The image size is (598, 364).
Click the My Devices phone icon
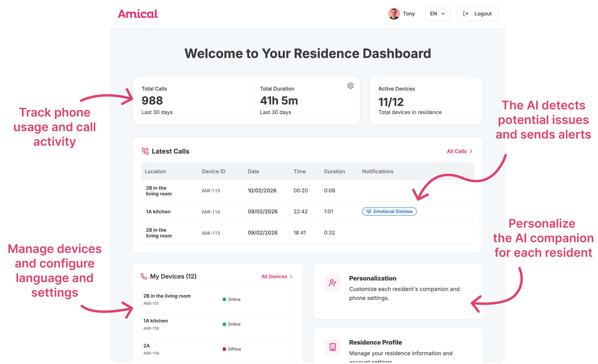(x=144, y=276)
